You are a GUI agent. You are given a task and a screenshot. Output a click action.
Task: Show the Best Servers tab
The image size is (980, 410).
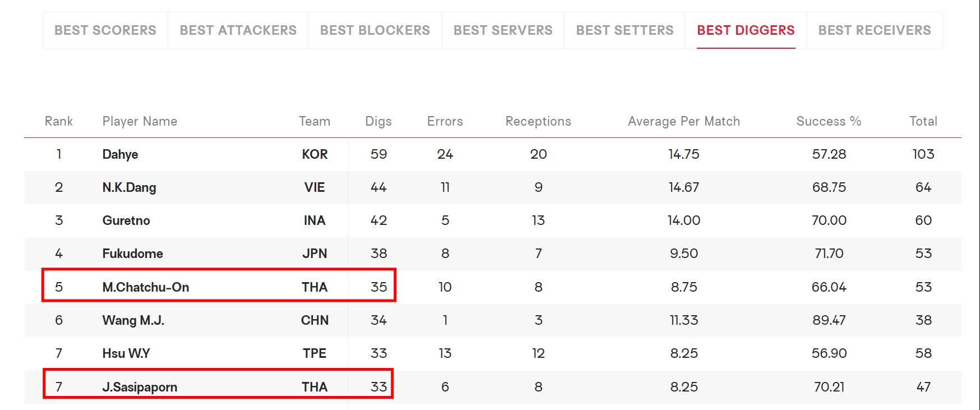coord(503,30)
